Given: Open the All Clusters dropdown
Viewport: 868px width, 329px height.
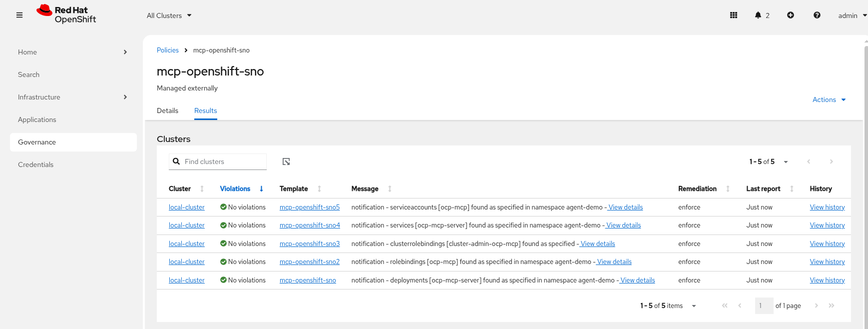Looking at the screenshot, I should (x=169, y=15).
